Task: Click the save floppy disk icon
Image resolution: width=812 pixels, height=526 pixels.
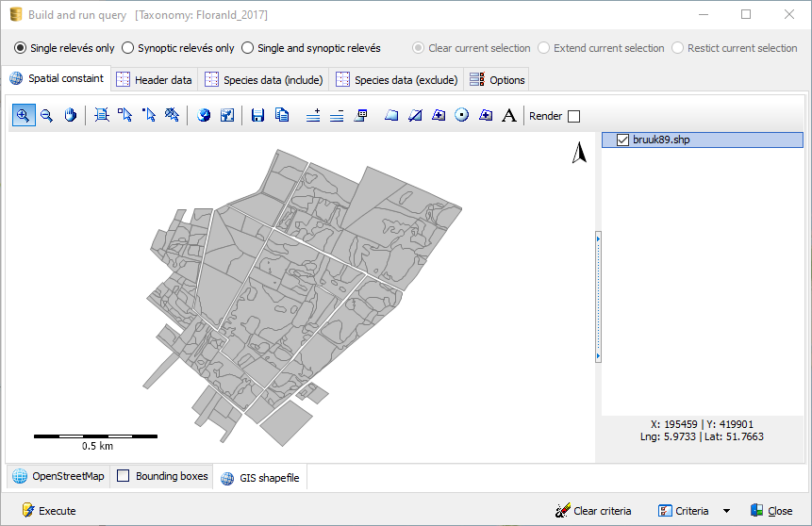Action: coord(257,115)
